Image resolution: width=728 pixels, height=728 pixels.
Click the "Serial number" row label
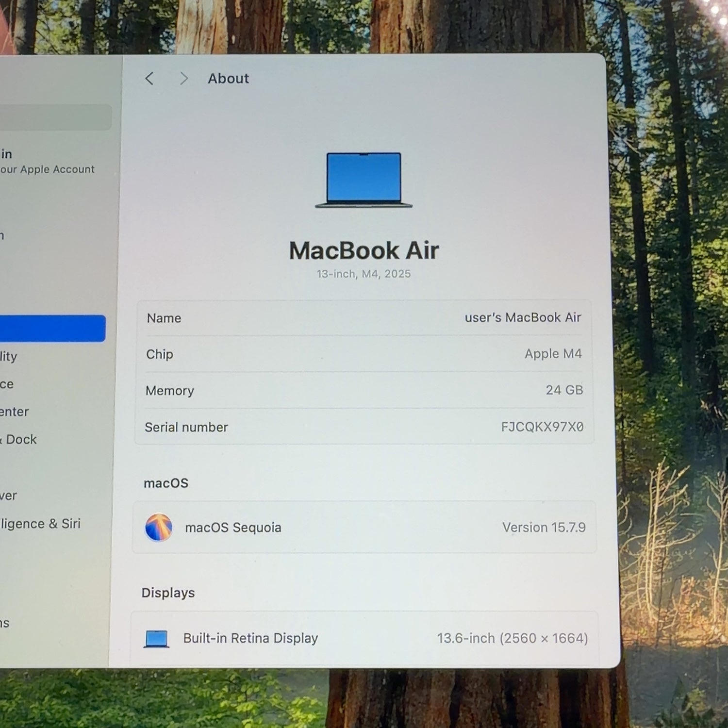coord(186,428)
